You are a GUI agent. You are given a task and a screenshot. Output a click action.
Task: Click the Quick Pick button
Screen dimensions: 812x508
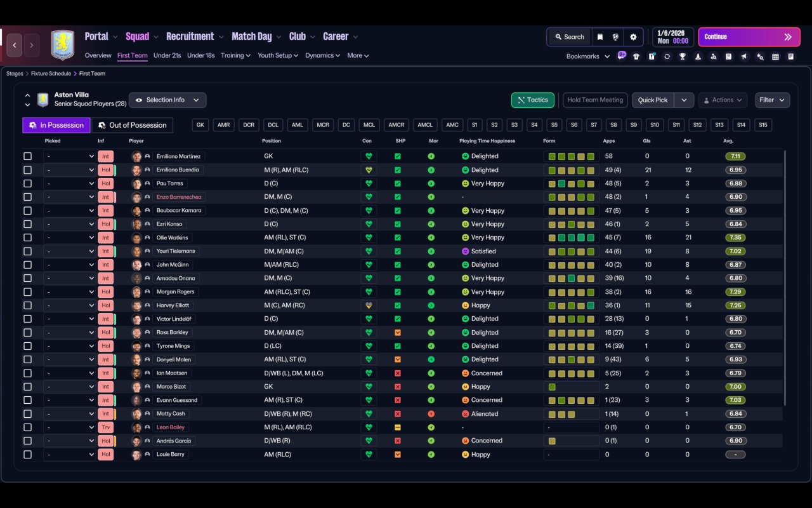pyautogui.click(x=653, y=100)
